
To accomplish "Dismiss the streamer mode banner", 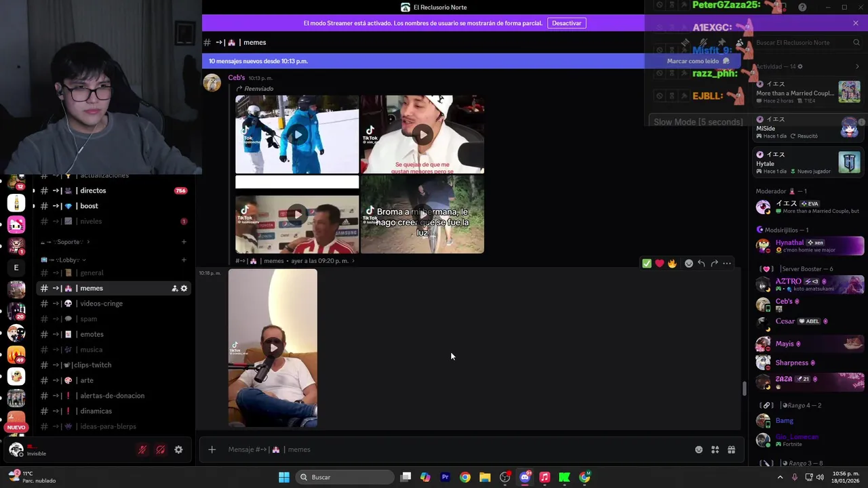I will 856,23.
